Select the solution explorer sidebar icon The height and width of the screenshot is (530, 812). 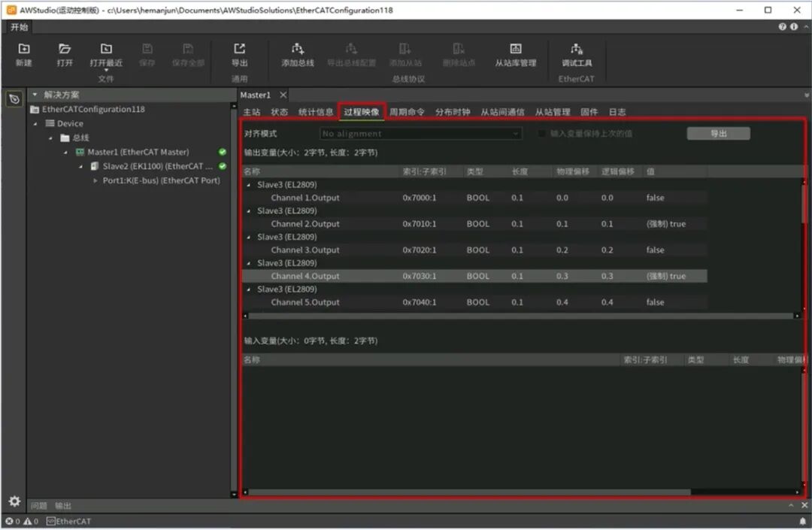(14, 99)
